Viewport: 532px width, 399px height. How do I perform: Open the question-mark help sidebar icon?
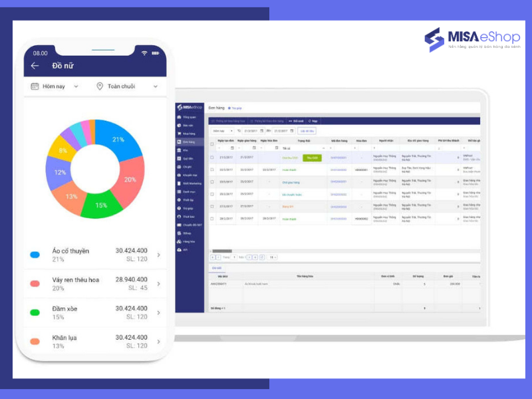pyautogui.click(x=179, y=208)
